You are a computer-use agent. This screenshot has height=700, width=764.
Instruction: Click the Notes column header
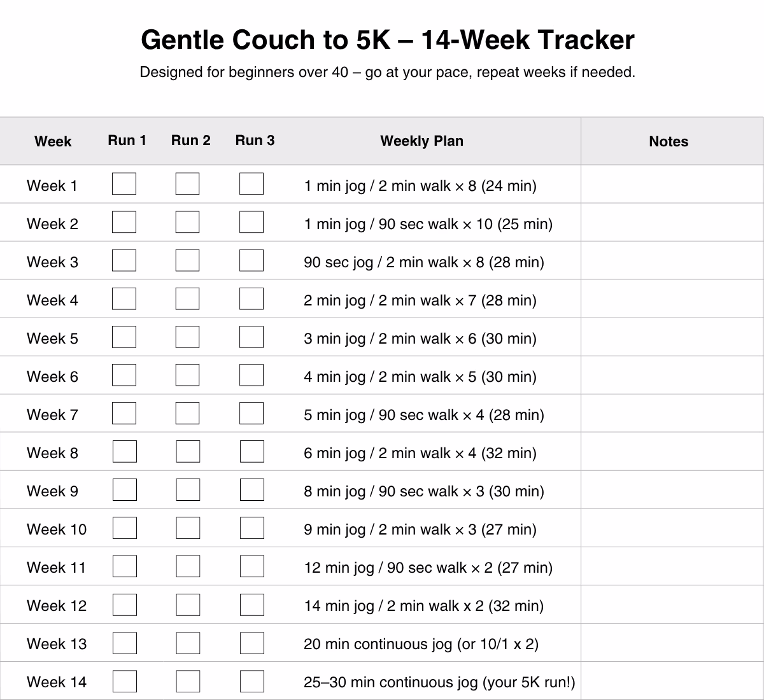[668, 142]
